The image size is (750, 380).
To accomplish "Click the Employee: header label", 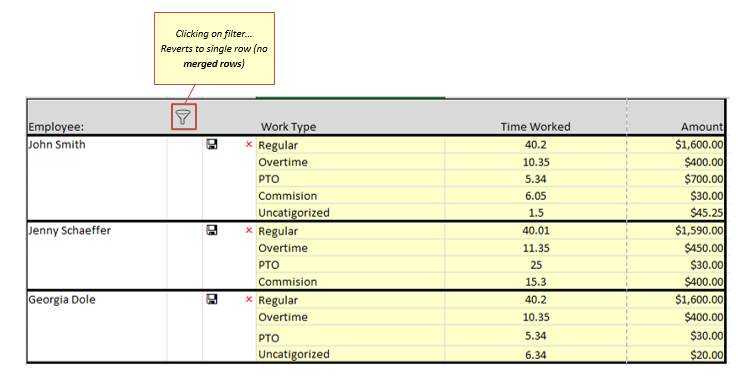I will (x=56, y=127).
